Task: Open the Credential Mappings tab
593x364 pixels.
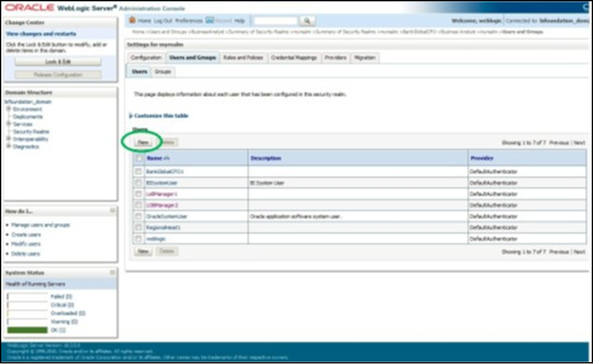Action: (294, 58)
